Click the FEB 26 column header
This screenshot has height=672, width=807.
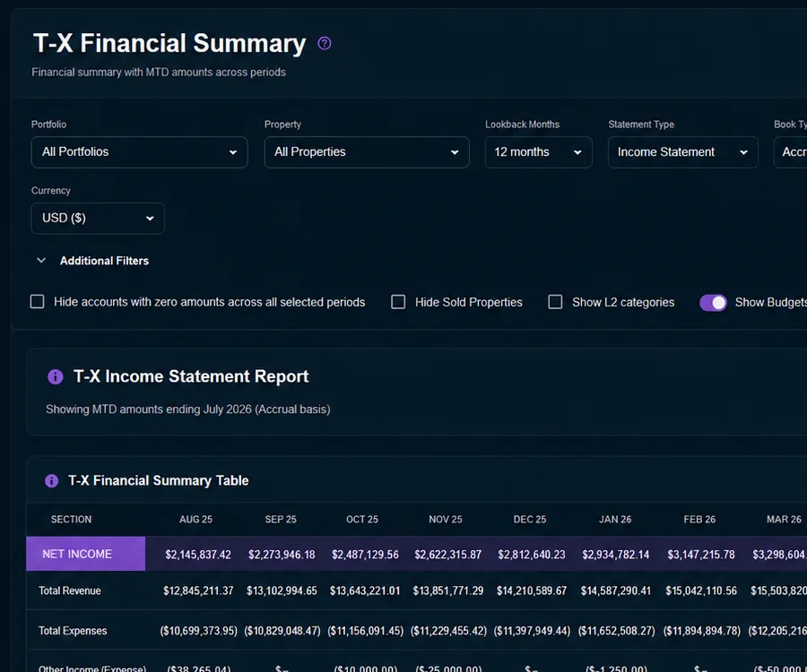tap(699, 520)
